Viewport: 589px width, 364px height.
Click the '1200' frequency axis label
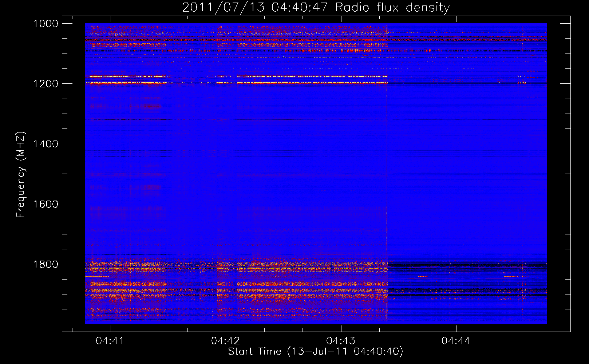pyautogui.click(x=46, y=84)
